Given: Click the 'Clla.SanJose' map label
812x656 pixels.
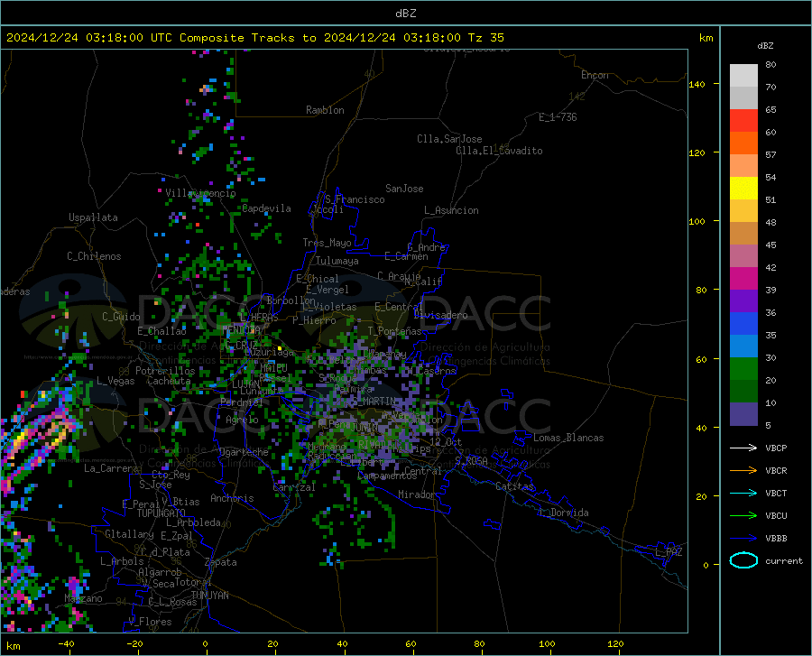Looking at the screenshot, I should 449,139.
